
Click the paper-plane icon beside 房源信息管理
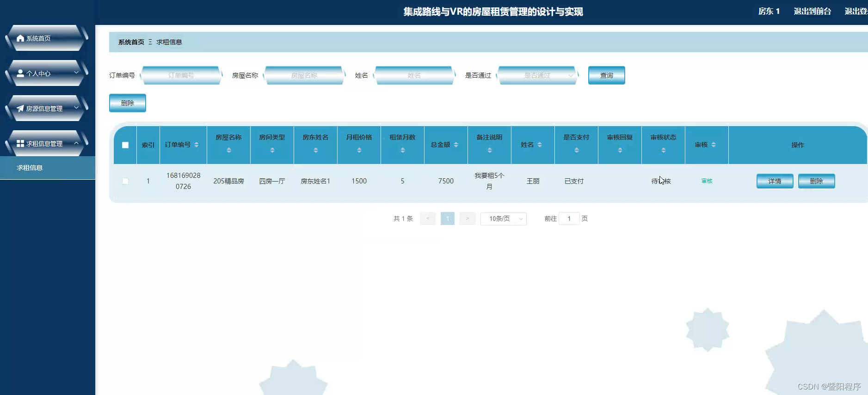[x=20, y=109]
